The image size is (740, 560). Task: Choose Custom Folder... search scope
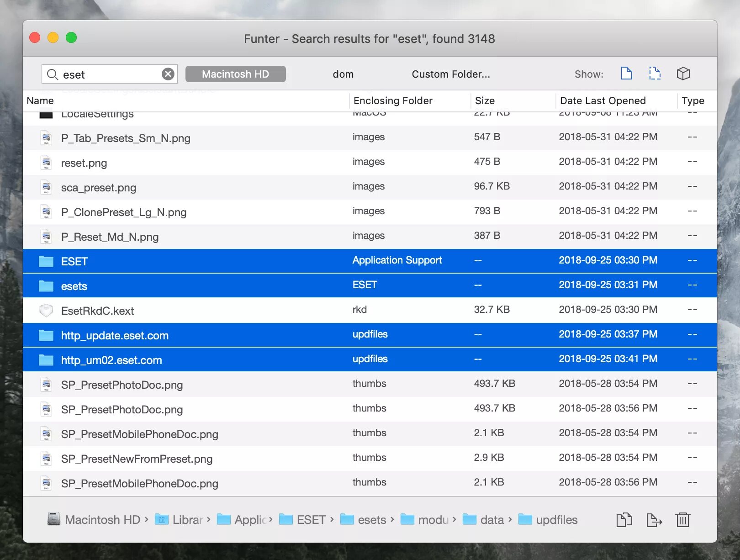coord(451,74)
